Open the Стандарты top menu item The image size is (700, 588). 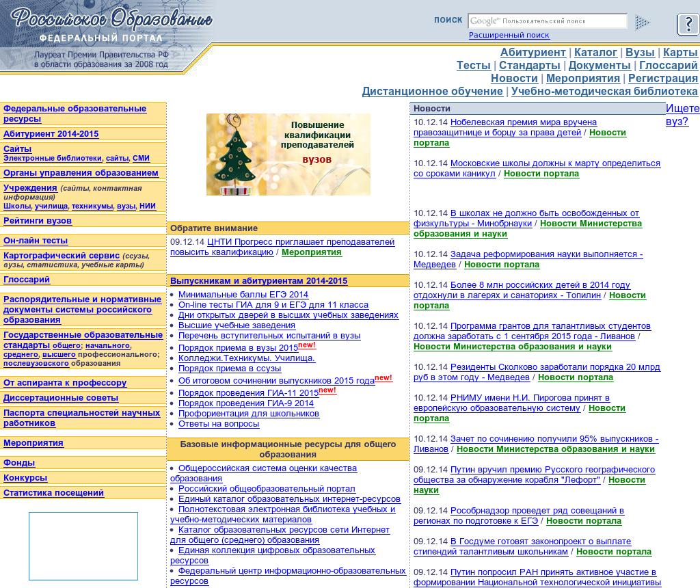(530, 65)
